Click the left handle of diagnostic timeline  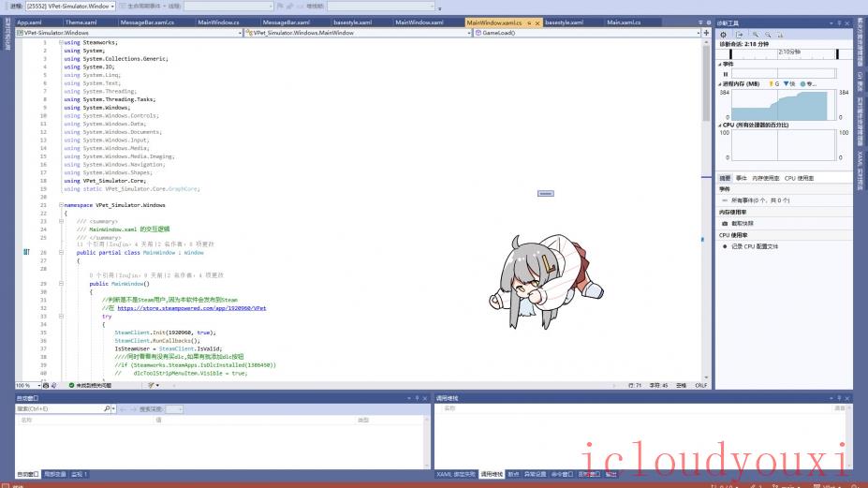(730, 53)
